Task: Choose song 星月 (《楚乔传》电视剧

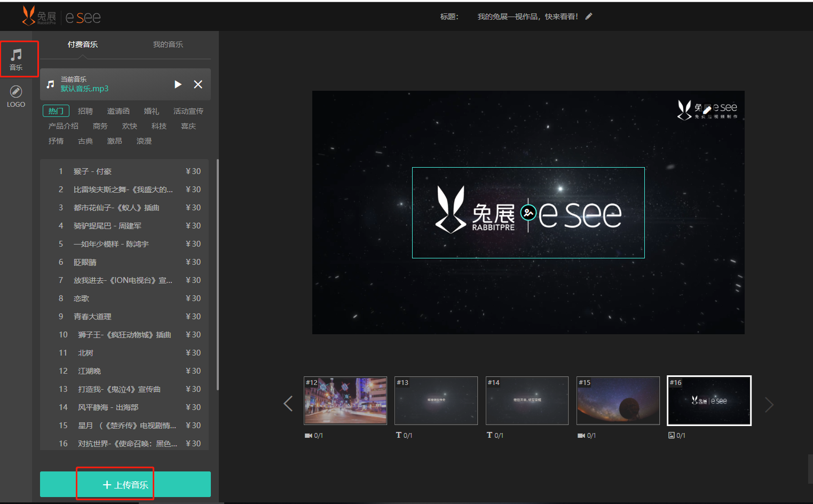Action: [124, 426]
